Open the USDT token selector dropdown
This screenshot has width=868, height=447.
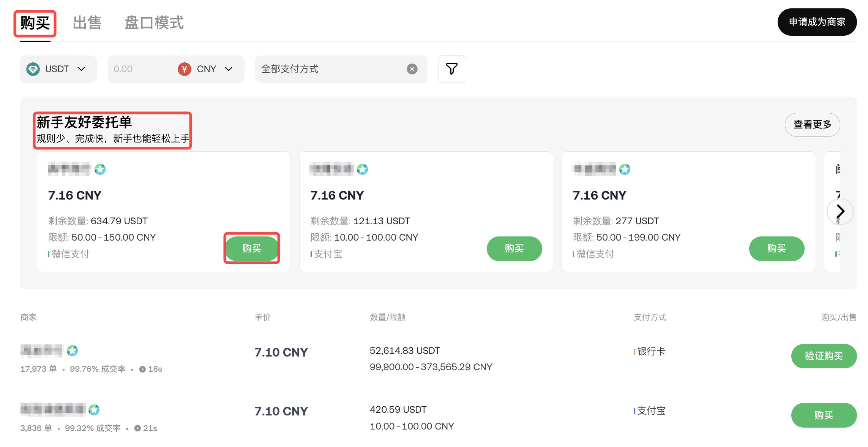(82, 69)
